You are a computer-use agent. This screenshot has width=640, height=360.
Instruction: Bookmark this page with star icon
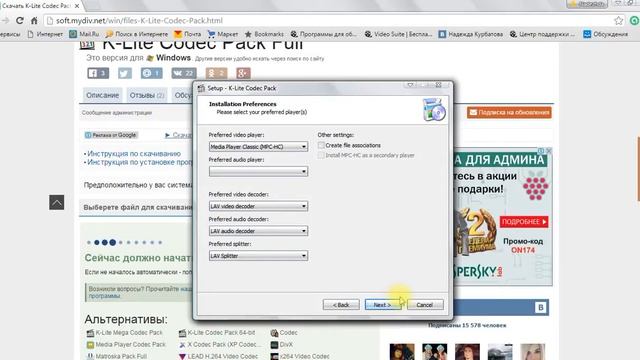619,20
